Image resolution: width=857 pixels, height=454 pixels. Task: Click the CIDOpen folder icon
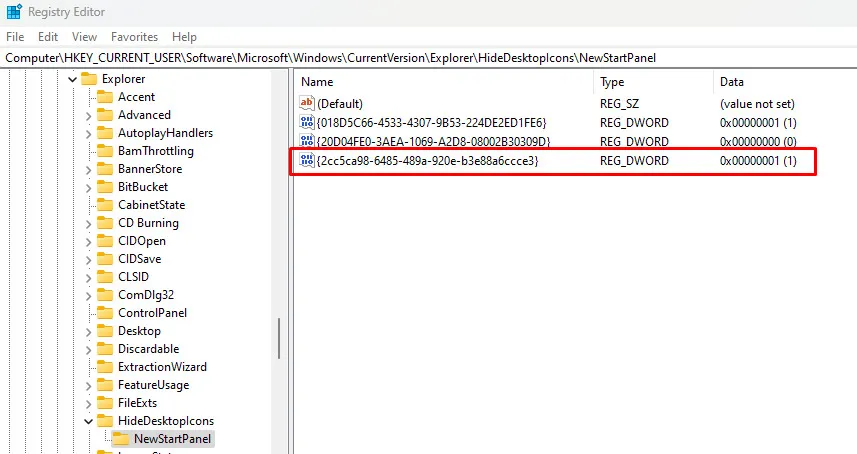click(x=105, y=241)
